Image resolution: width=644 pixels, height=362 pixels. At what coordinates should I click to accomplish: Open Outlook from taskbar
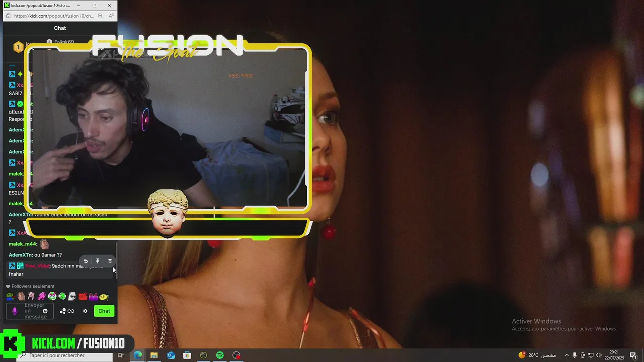tap(171, 355)
